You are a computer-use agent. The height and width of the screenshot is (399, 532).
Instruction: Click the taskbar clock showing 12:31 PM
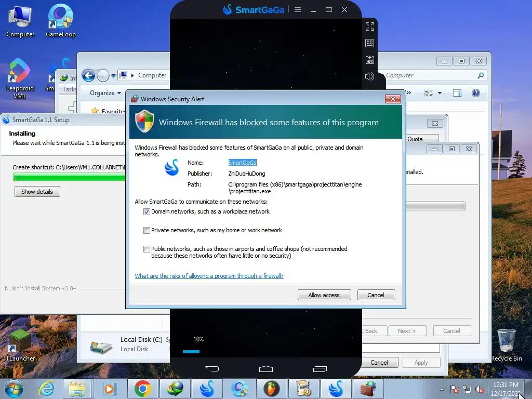click(506, 389)
